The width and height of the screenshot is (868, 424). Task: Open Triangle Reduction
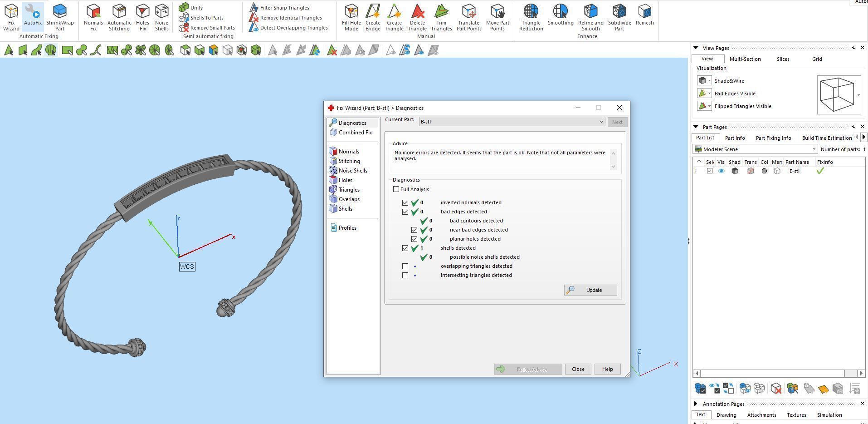531,17
